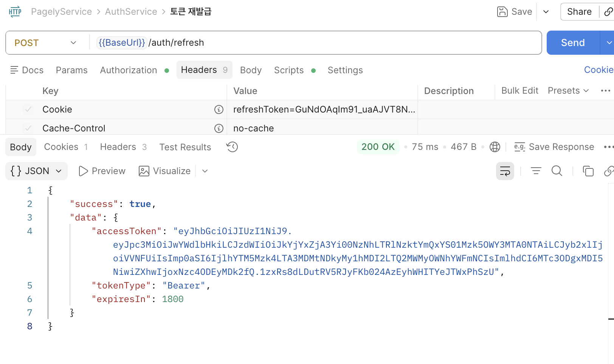The image size is (614, 364).
Task: Open response more options ellipsis
Action: (x=609, y=147)
